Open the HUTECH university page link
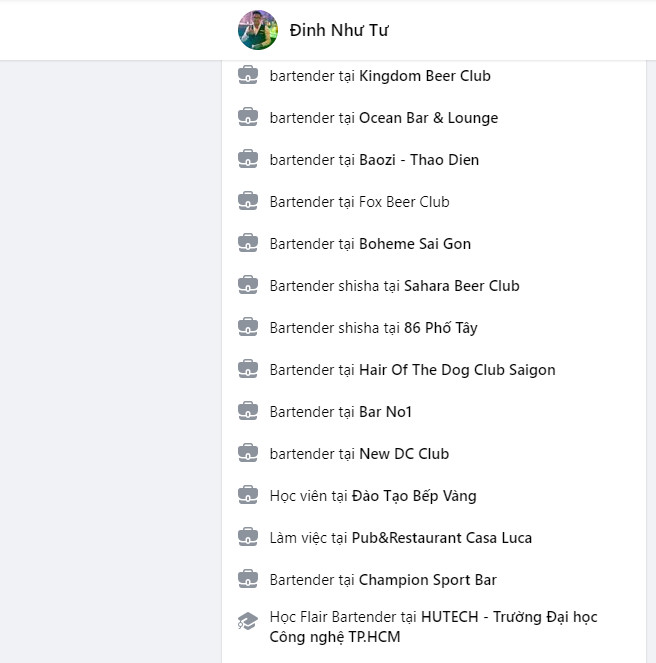 (x=508, y=618)
